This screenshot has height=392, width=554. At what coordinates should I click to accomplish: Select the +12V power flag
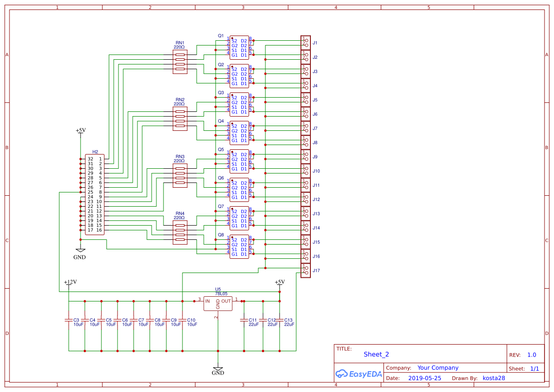pyautogui.click(x=70, y=283)
